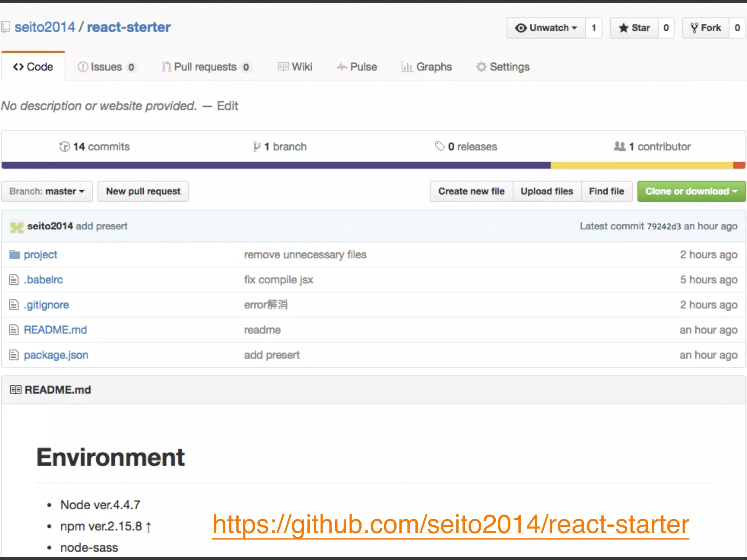This screenshot has width=747, height=560.
Task: Click the Environment heading in README
Action: coord(111,457)
